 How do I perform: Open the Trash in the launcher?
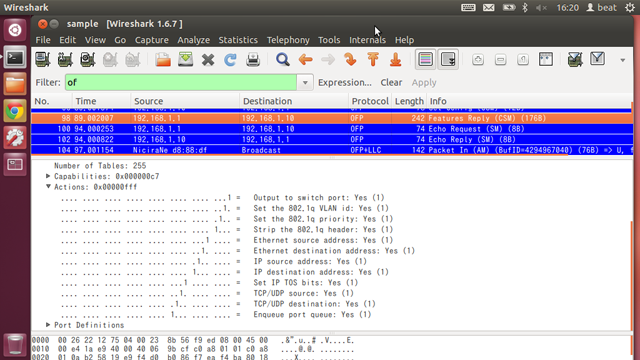coord(15,344)
